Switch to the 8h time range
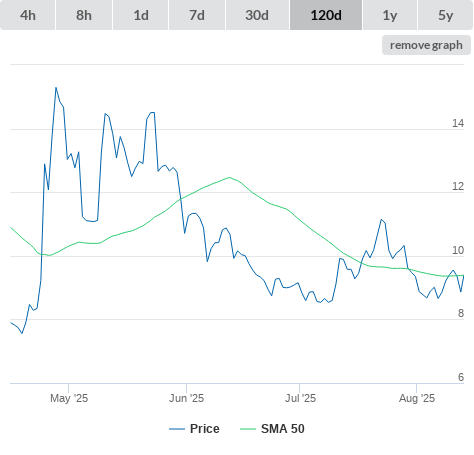The image size is (474, 455). coord(84,15)
